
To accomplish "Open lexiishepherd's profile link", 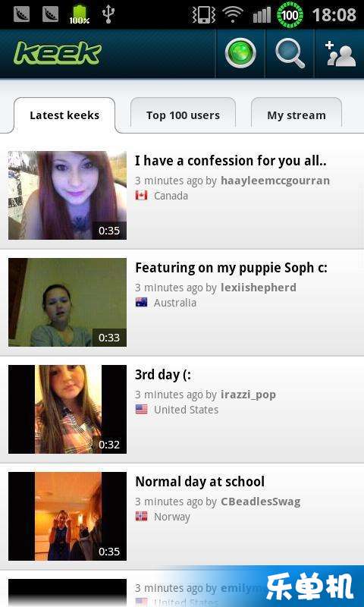I will (x=259, y=288).
